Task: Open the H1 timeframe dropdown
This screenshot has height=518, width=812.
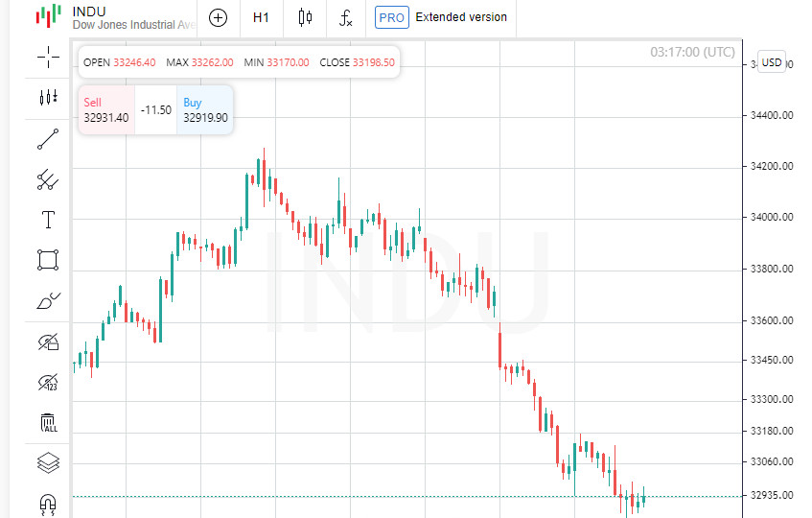Action: (261, 17)
